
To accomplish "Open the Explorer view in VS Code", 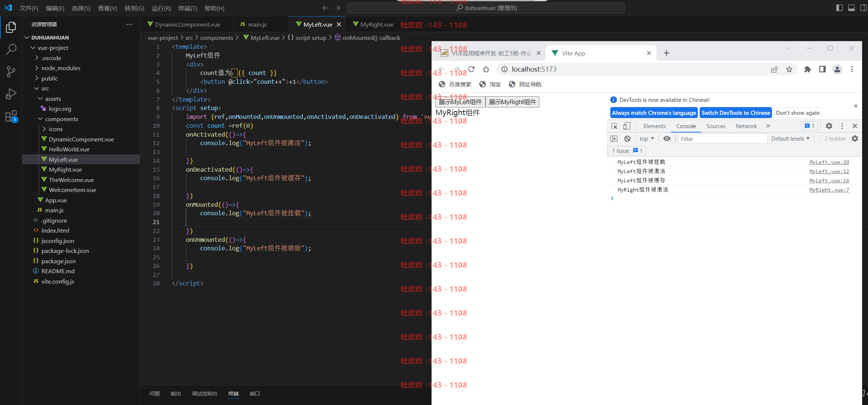I will (x=11, y=27).
